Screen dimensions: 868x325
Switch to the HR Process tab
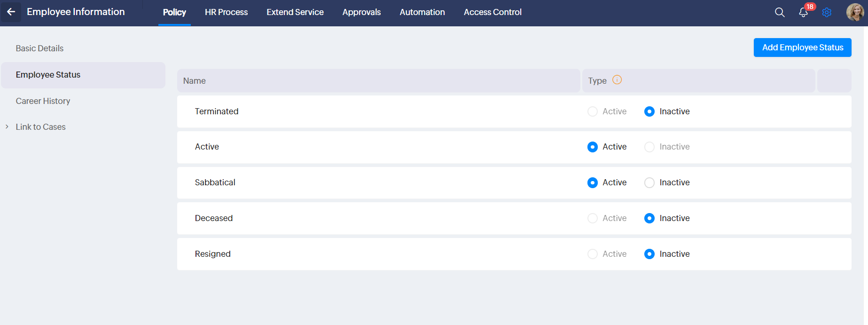pos(226,12)
